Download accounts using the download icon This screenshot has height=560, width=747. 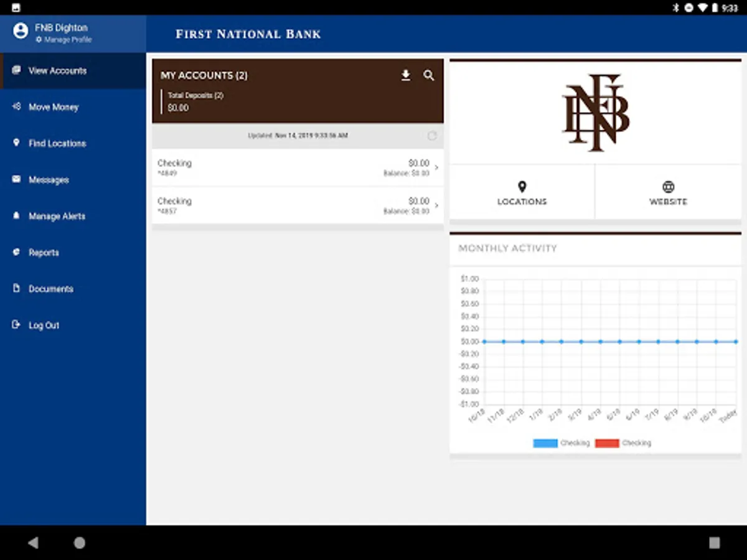406,75
